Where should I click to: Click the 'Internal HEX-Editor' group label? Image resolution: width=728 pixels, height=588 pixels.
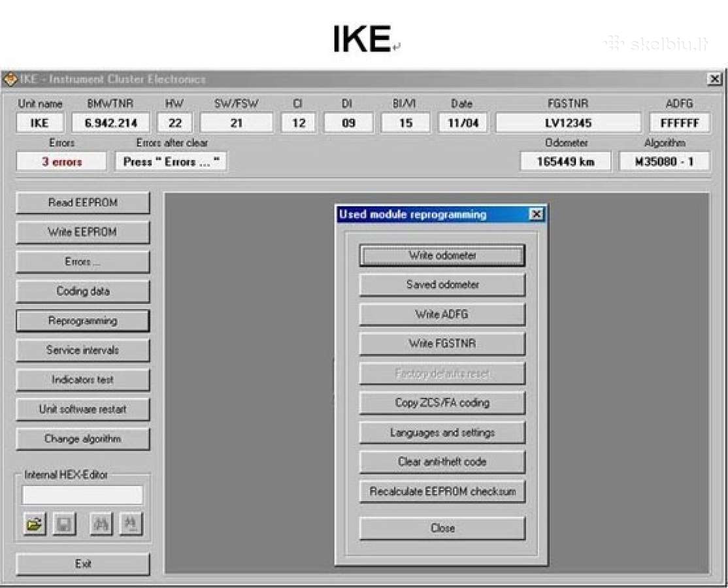66,475
